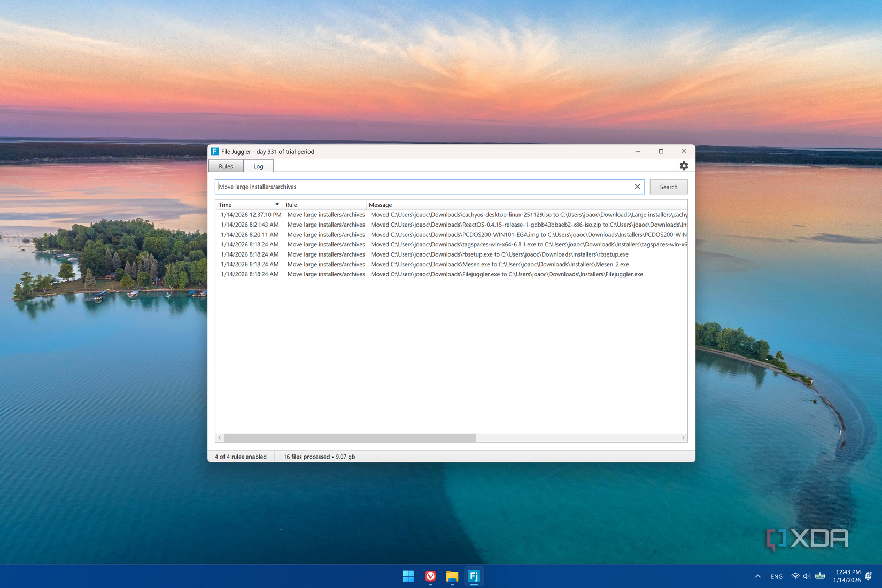Screen dimensions: 882x588
Task: Show hidden system tray icons chevron
Action: [757, 576]
